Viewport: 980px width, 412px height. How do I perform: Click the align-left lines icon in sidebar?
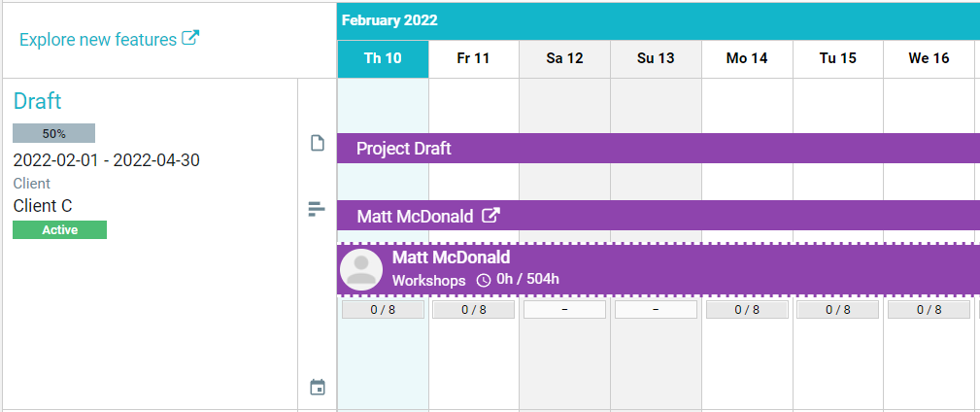click(x=317, y=209)
